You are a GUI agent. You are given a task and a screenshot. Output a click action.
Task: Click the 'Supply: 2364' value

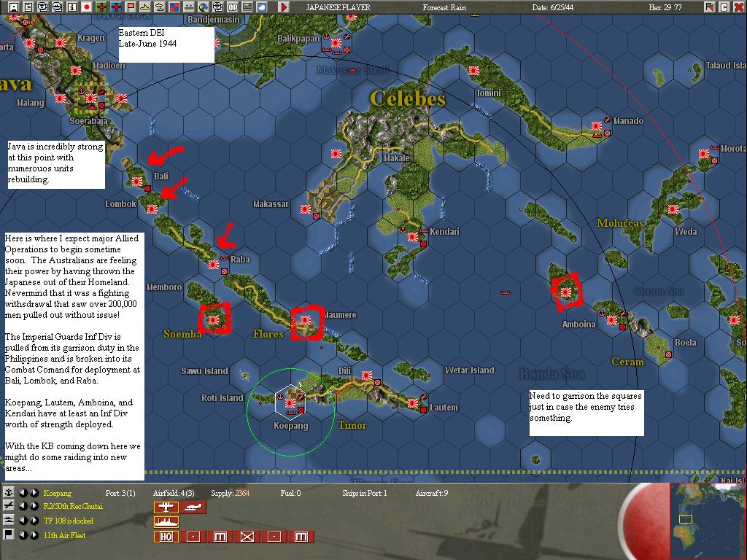click(230, 493)
